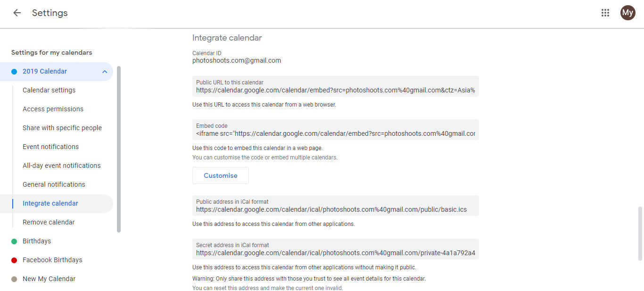
Task: Go to General notifications
Action: (54, 184)
